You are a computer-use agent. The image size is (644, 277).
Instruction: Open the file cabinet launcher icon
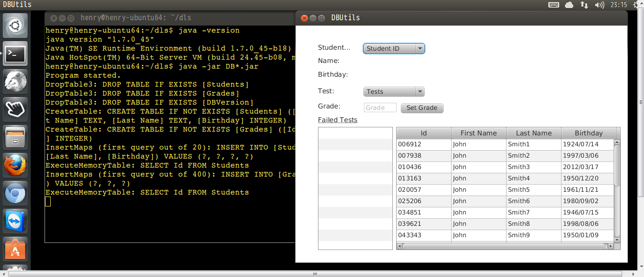(16, 138)
